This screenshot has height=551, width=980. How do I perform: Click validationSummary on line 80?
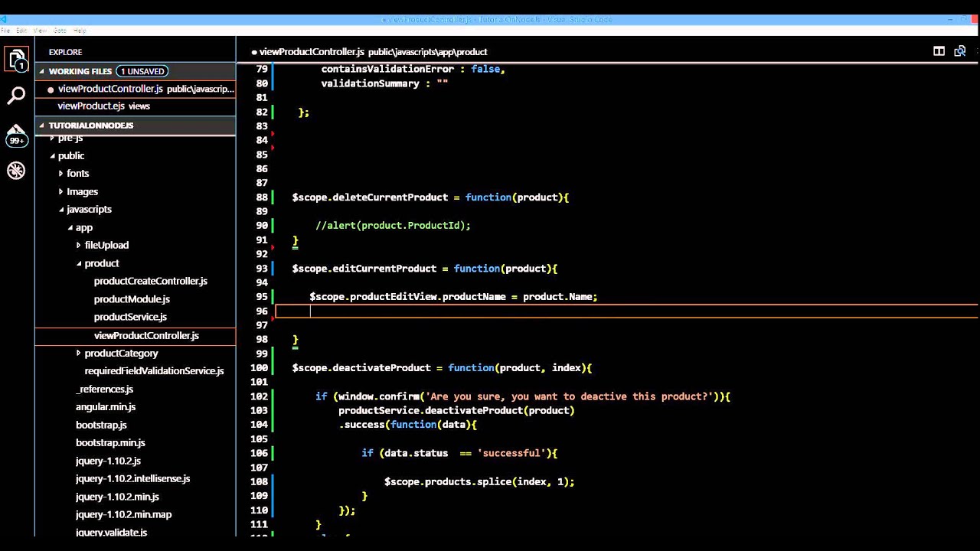[370, 83]
